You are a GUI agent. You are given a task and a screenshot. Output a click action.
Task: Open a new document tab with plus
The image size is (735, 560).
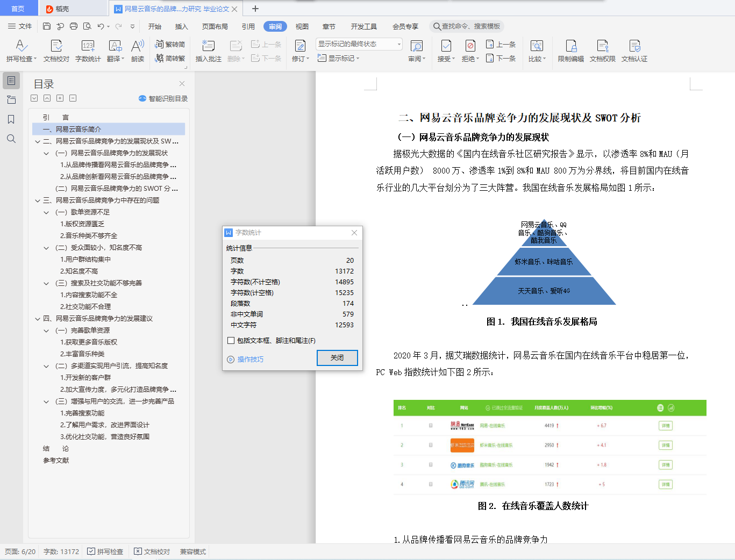pos(255,9)
